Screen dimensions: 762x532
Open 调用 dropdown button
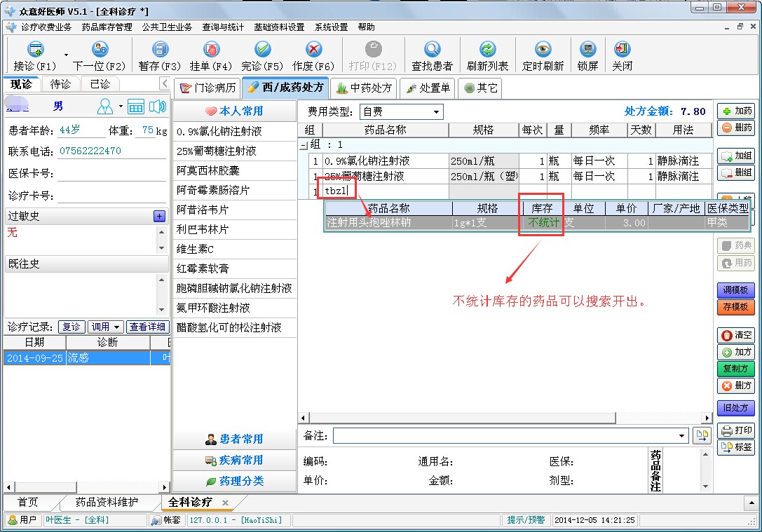tap(105, 327)
